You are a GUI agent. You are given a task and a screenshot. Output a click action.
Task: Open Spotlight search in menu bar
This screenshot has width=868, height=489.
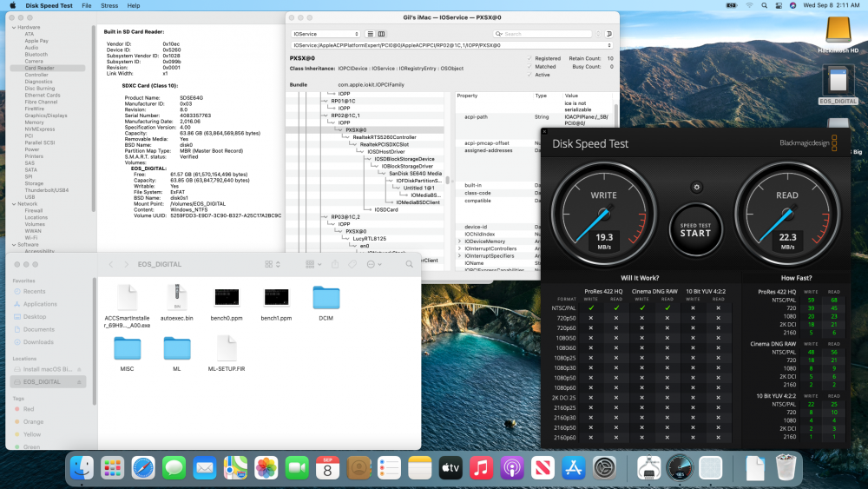[764, 5]
